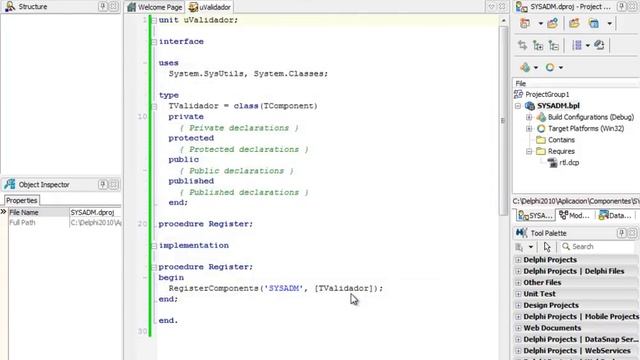Collapse the TValidador class fold marker
The width and height of the screenshot is (640, 360).
(154, 106)
